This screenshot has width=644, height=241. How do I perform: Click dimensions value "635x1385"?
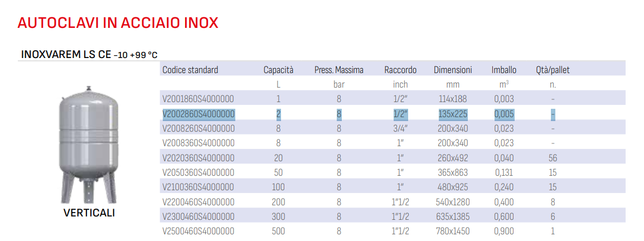[x=453, y=217]
